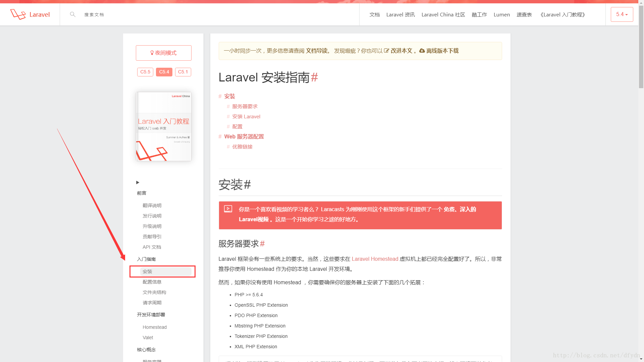The image size is (644, 362).
Task: Focus the 搜索文档 search field
Action: 215,14
